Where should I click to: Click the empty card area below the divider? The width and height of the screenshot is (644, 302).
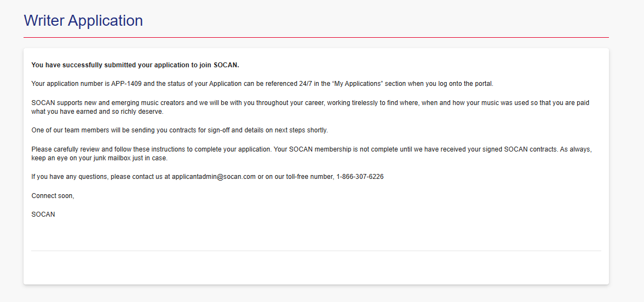[316, 267]
